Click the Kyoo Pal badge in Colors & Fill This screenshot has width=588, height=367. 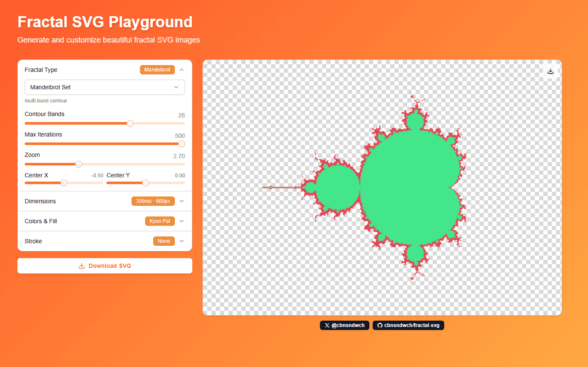point(160,221)
